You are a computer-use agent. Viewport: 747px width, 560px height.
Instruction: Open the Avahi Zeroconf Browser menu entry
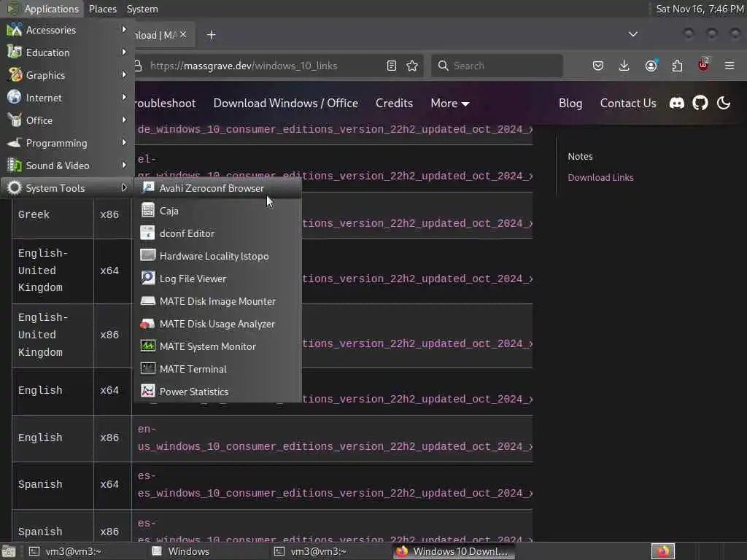click(217, 188)
